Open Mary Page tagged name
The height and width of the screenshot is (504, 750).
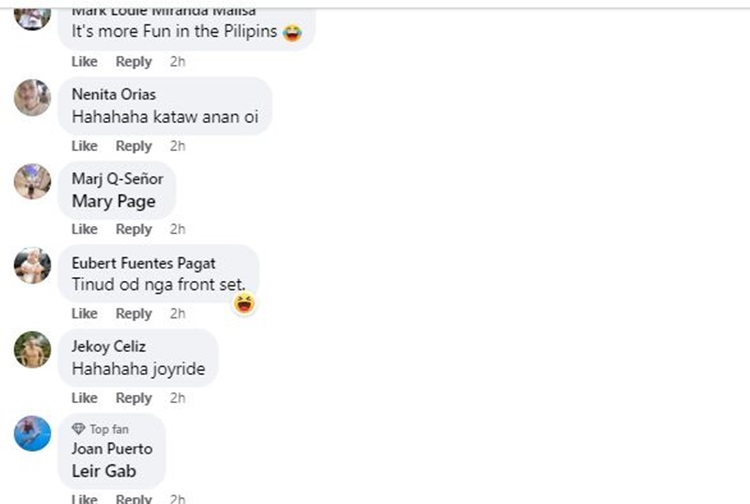tap(113, 201)
